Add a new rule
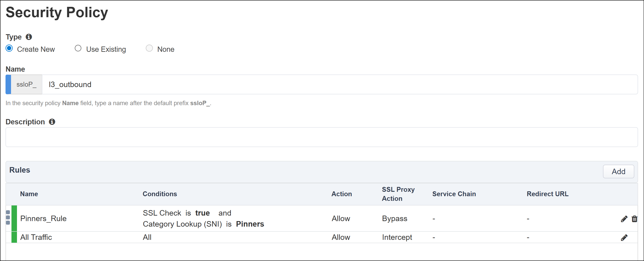 (618, 172)
